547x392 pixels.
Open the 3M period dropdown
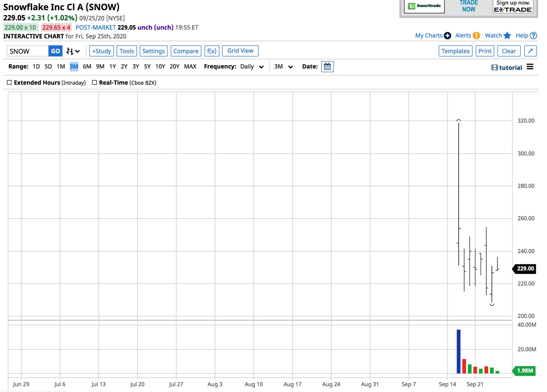[x=283, y=66]
